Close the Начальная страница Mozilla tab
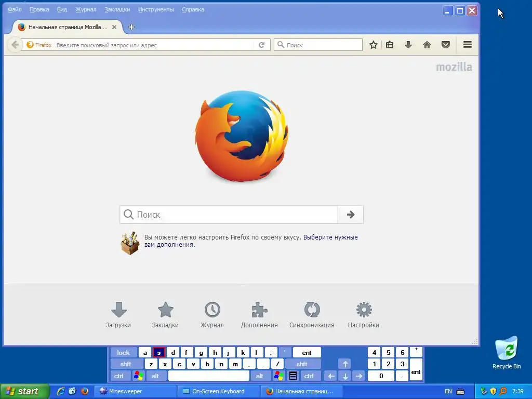 click(114, 27)
